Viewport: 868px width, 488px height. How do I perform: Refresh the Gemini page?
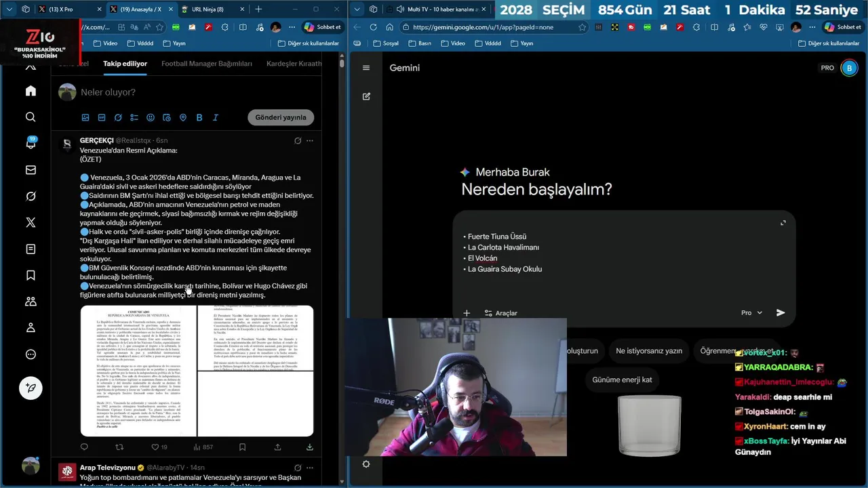pyautogui.click(x=373, y=27)
